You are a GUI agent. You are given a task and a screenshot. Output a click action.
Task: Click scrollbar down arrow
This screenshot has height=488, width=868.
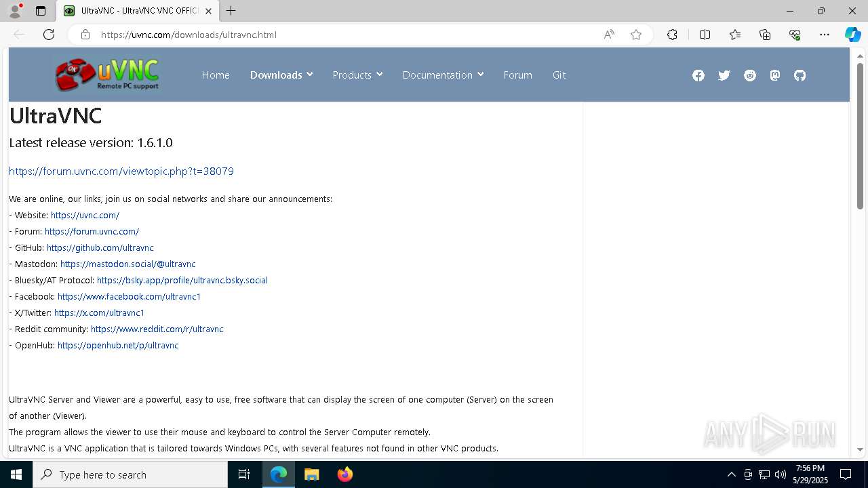pos(860,449)
